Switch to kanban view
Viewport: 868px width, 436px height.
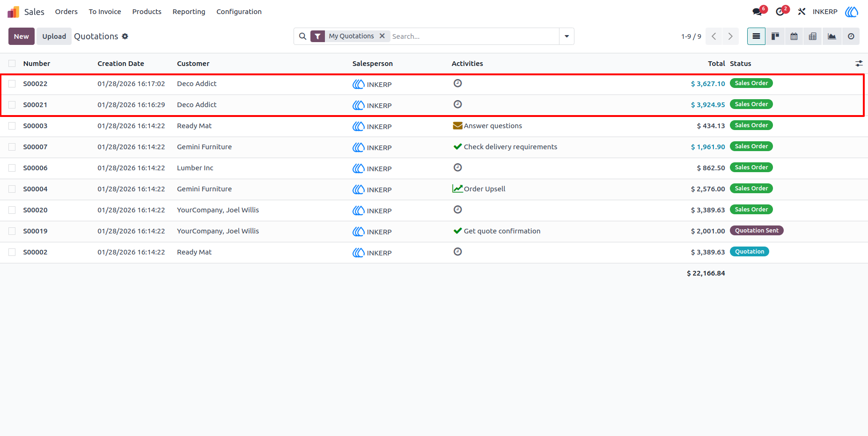775,36
